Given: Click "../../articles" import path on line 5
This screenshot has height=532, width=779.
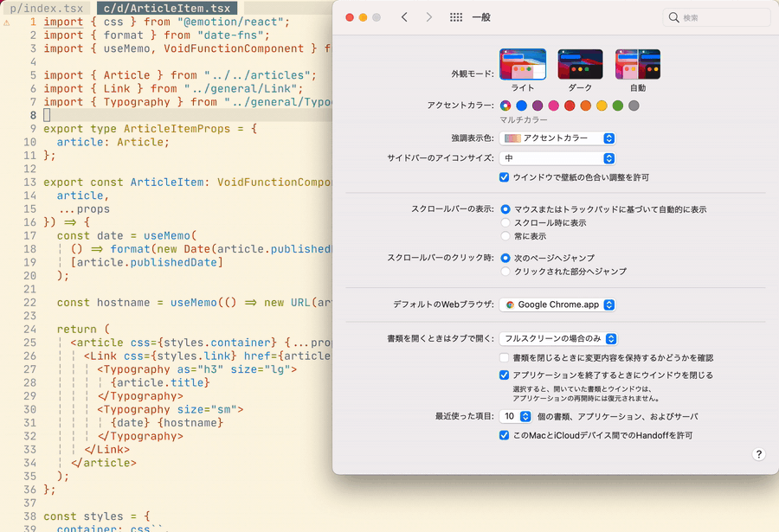Looking at the screenshot, I should tap(257, 75).
